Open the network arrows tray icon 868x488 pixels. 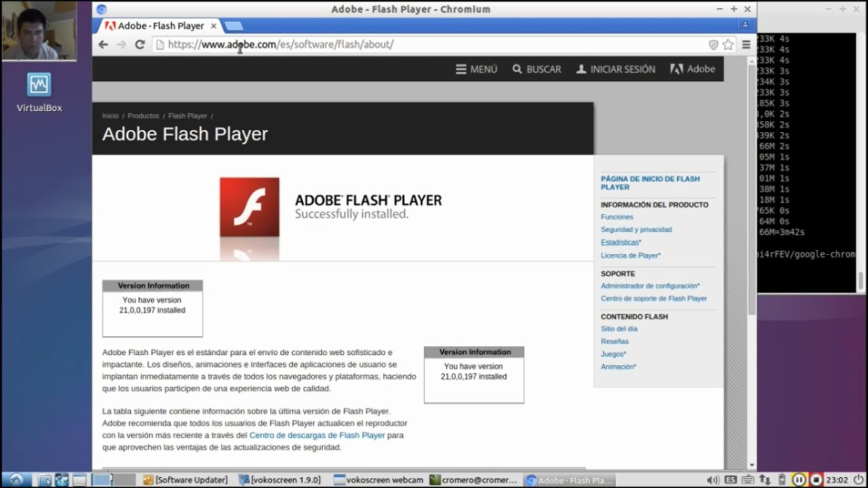[x=766, y=480]
